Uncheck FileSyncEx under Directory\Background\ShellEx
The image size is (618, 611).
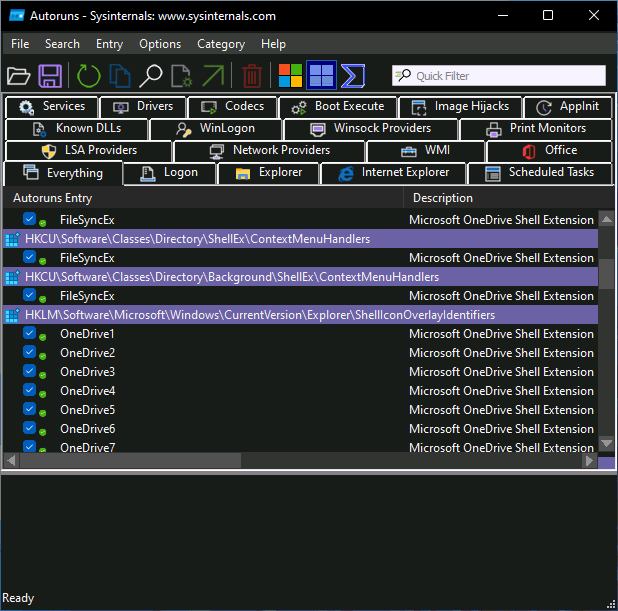tap(29, 294)
